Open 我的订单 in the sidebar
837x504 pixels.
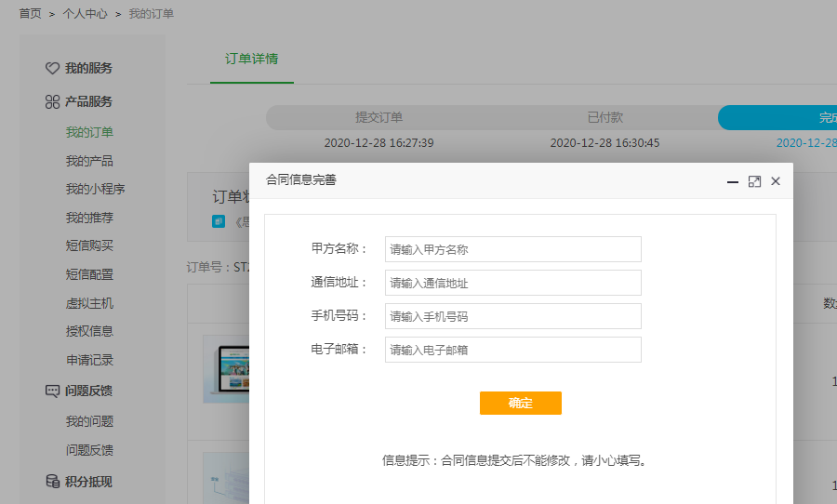(x=89, y=132)
